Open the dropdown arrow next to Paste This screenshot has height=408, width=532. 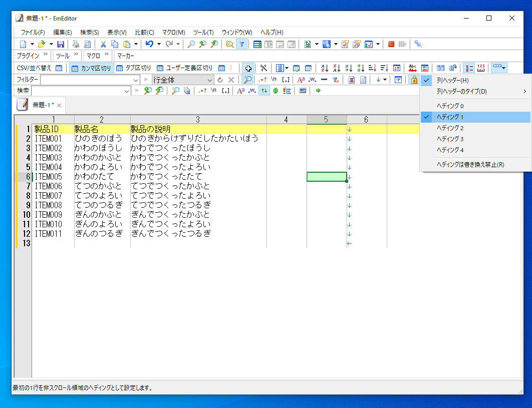pyautogui.click(x=136, y=45)
